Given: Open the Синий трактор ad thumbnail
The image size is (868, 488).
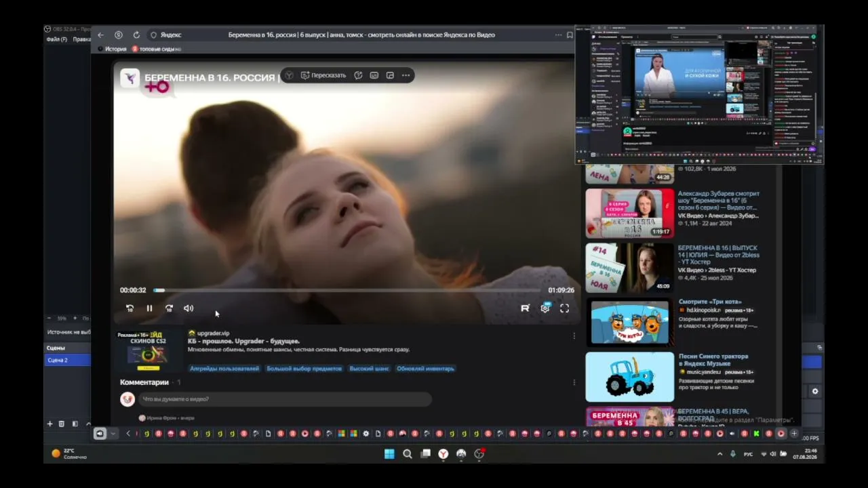Looking at the screenshot, I should click(x=630, y=377).
